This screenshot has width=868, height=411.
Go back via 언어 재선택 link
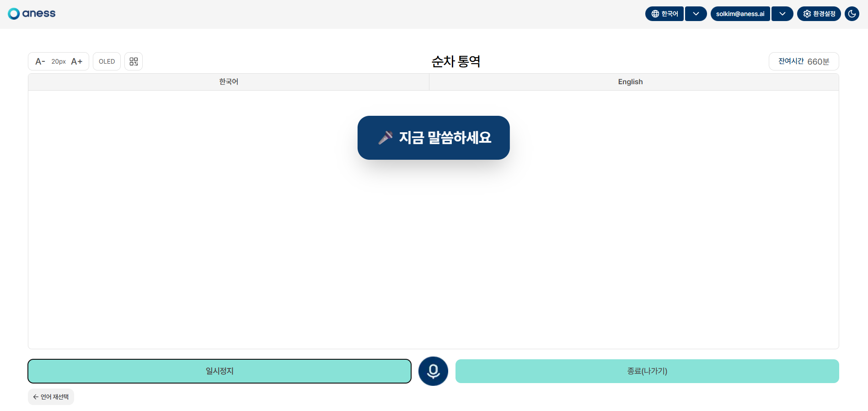pos(51,397)
